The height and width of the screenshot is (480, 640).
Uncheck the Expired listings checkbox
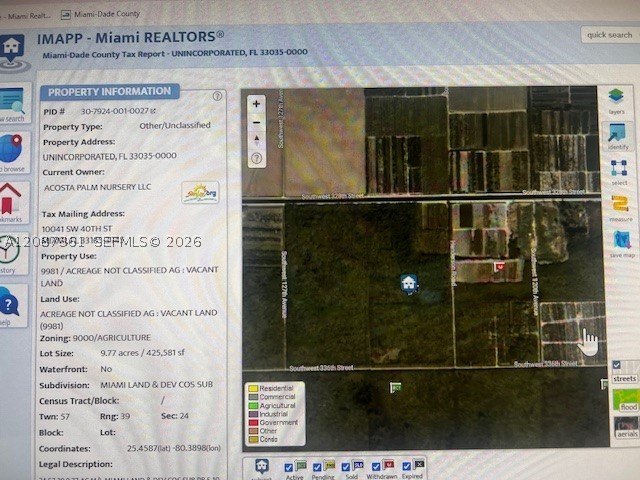click(406, 466)
